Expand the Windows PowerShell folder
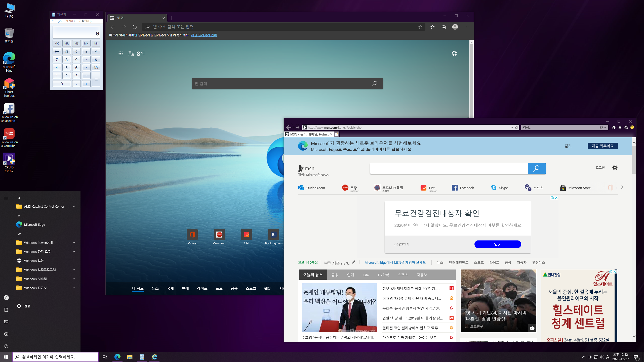 coord(74,243)
